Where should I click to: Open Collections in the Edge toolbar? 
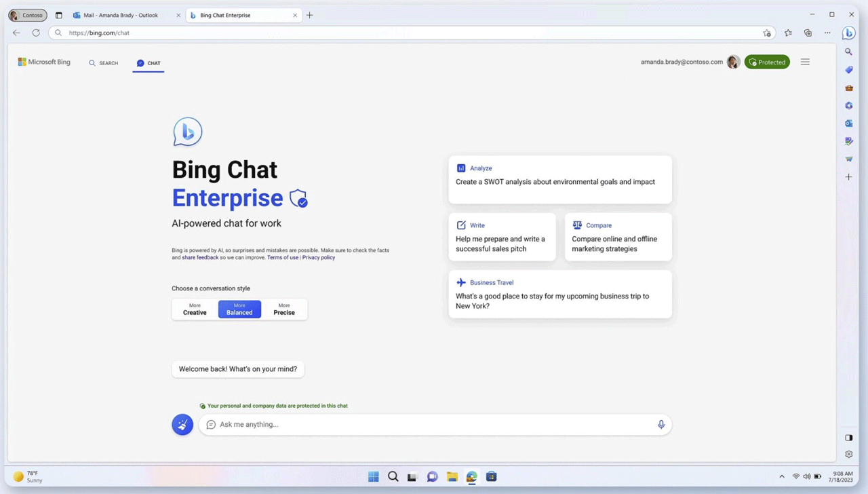tap(807, 33)
